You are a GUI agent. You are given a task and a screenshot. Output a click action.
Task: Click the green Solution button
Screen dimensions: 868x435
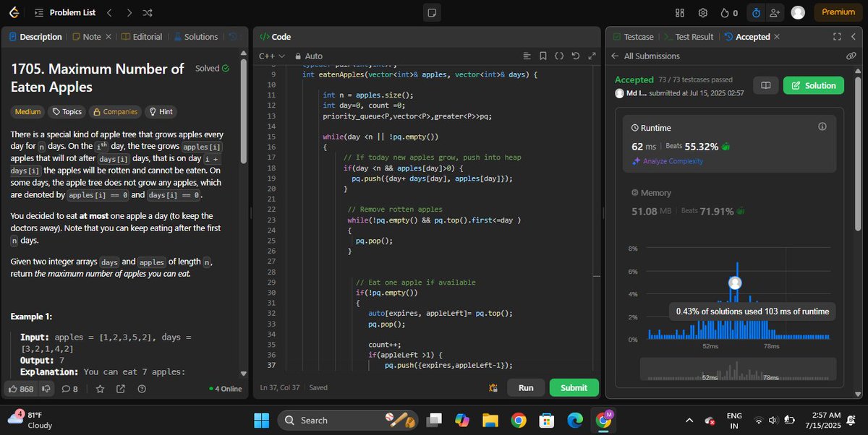click(814, 85)
